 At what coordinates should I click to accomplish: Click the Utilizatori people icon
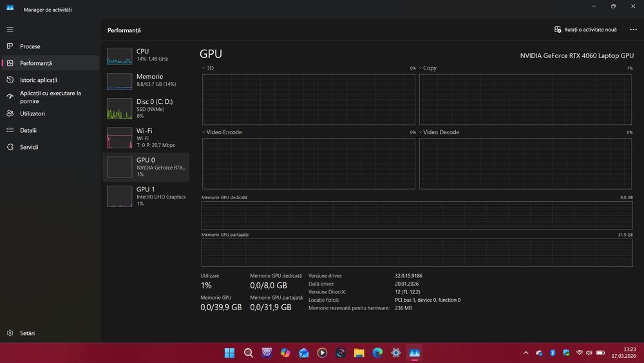pyautogui.click(x=10, y=113)
